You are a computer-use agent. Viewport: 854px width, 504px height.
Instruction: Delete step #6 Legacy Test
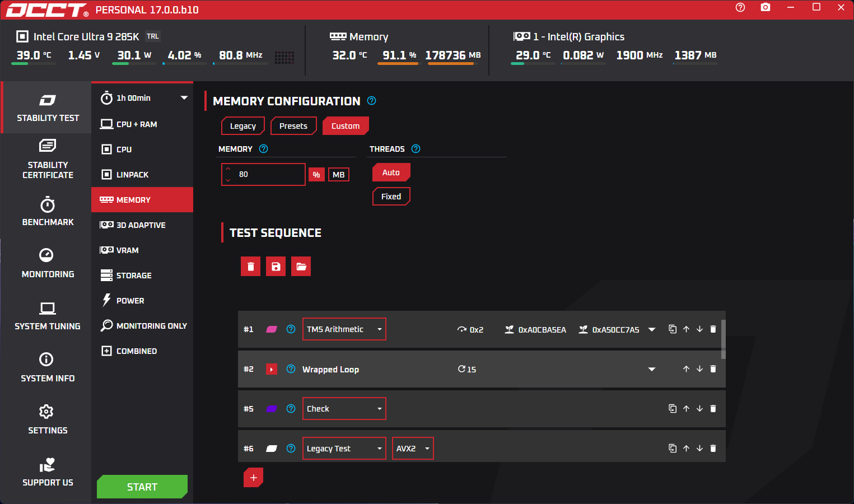pyautogui.click(x=713, y=449)
